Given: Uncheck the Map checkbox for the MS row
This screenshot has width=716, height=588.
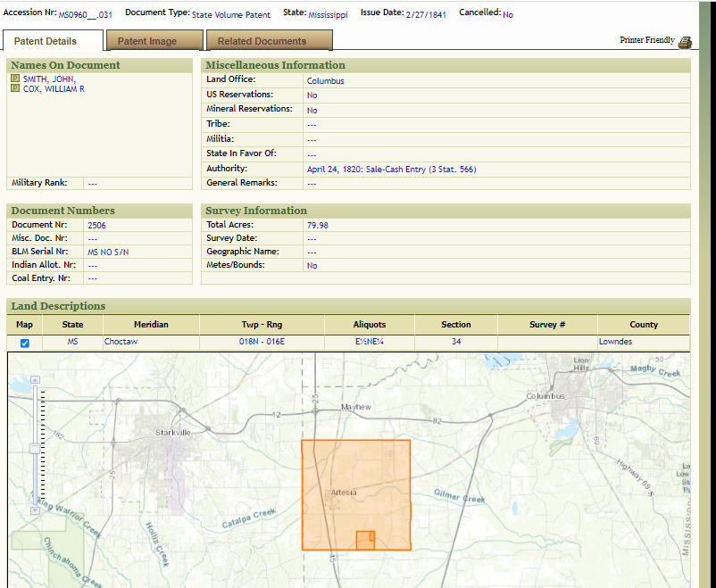Looking at the screenshot, I should [25, 344].
